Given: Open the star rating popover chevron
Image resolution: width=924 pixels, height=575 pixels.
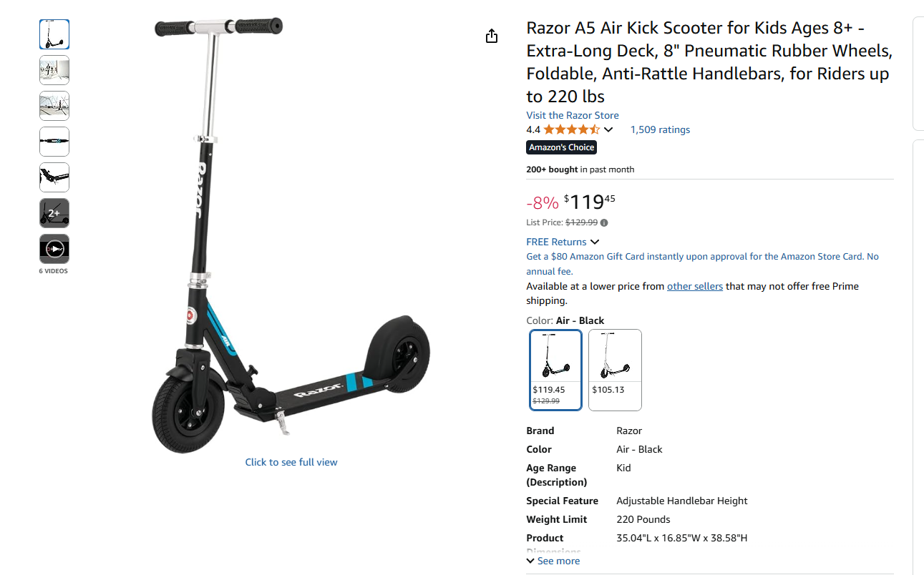Looking at the screenshot, I should click(608, 129).
